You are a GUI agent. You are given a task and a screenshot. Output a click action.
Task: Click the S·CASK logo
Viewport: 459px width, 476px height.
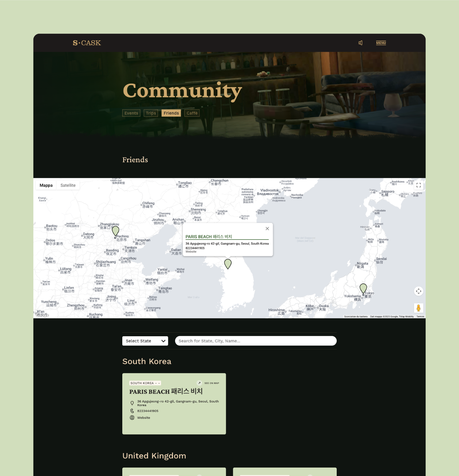[87, 43]
